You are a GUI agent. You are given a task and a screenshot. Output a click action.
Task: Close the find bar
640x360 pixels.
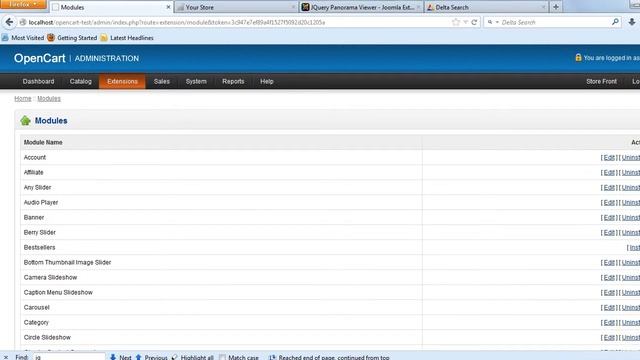pos(6,357)
